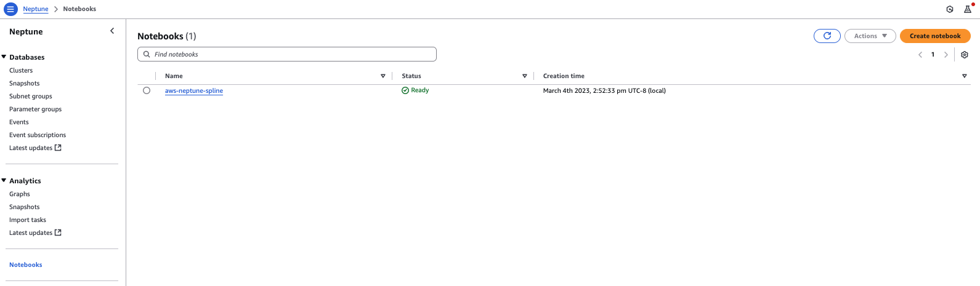
Task: Open Events in the side navigation
Action: pyautogui.click(x=19, y=122)
